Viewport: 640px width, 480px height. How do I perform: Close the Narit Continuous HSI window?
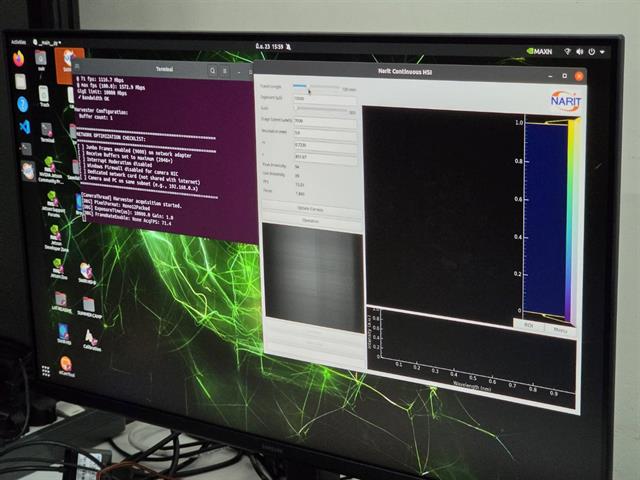(579, 76)
